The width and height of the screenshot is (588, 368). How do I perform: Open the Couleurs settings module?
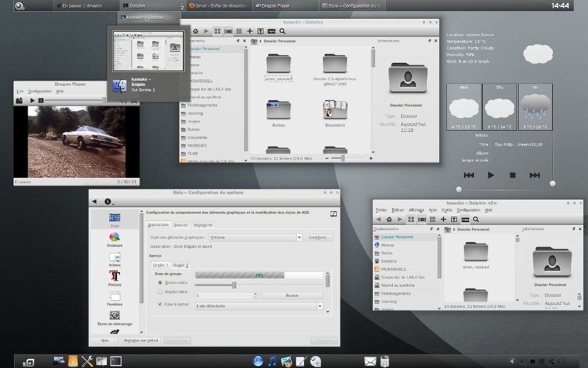115,240
